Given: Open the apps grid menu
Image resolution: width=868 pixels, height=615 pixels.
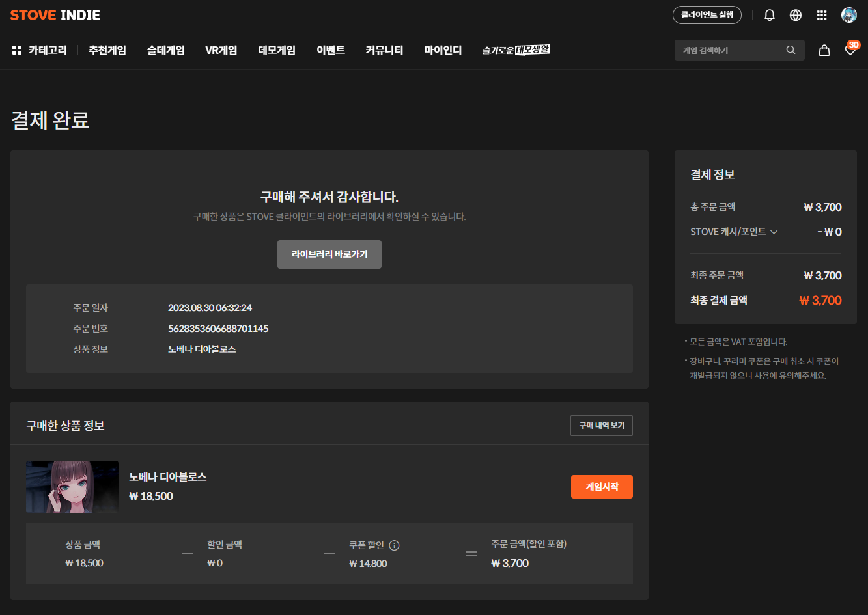Looking at the screenshot, I should (x=822, y=15).
